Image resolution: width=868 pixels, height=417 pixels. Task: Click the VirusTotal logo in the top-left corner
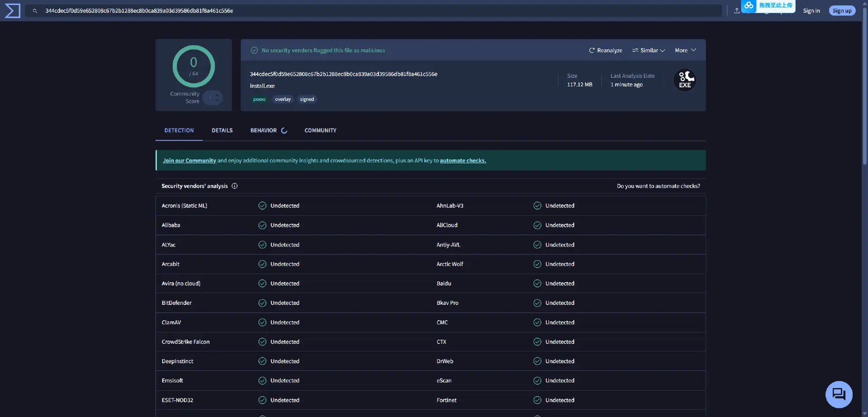click(11, 10)
